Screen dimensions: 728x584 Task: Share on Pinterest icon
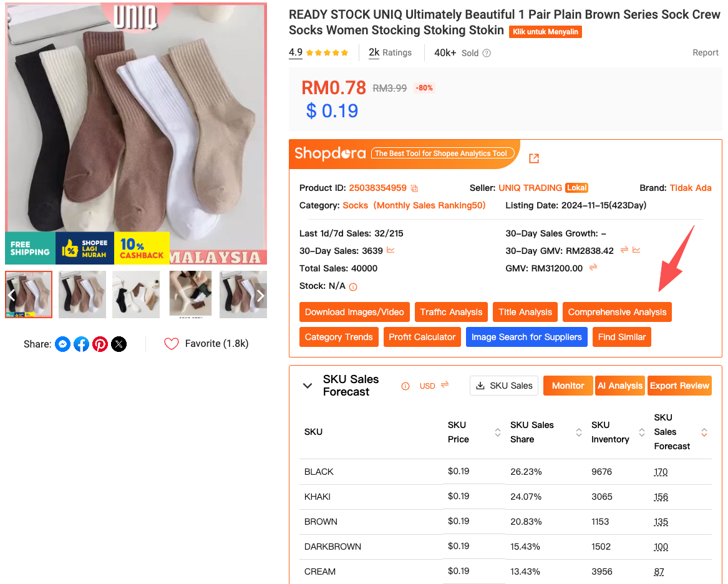(100, 344)
